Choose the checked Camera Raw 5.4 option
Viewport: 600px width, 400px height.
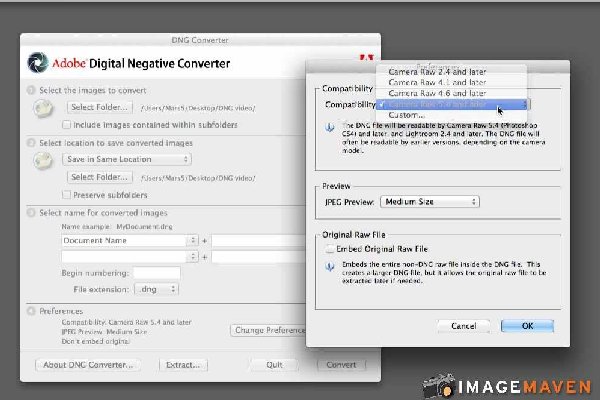pos(452,104)
